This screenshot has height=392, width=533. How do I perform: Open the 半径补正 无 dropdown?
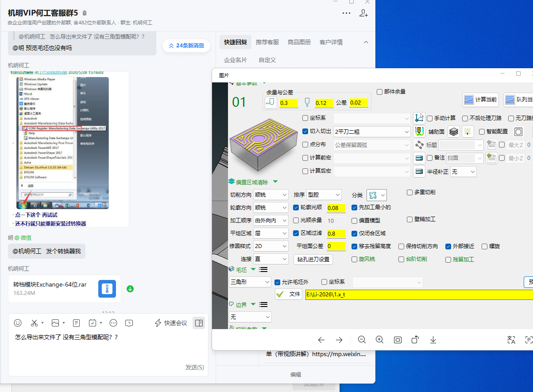coord(463,171)
